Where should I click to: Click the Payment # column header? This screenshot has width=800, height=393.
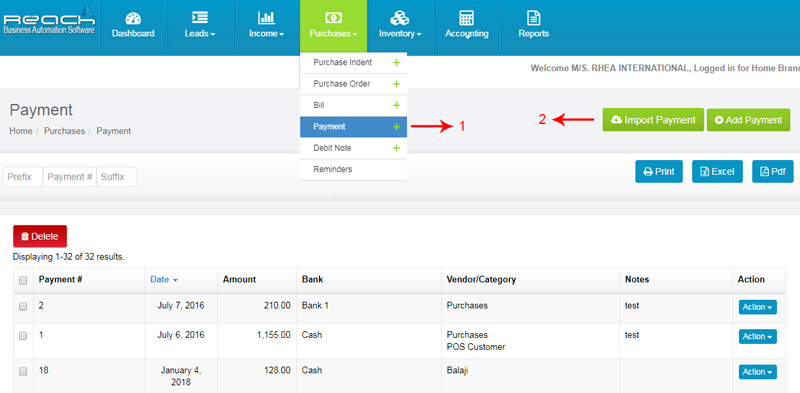pyautogui.click(x=61, y=280)
